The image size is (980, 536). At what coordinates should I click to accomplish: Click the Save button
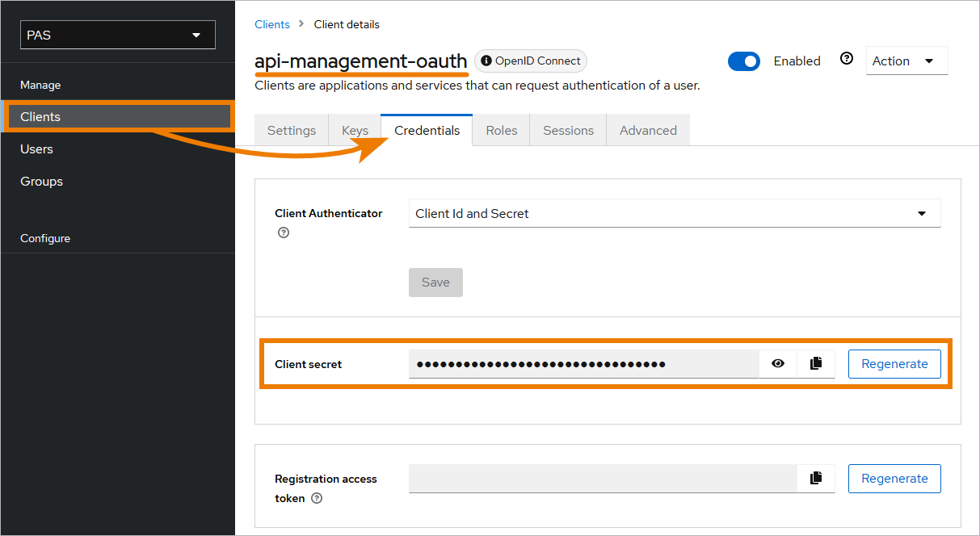435,283
